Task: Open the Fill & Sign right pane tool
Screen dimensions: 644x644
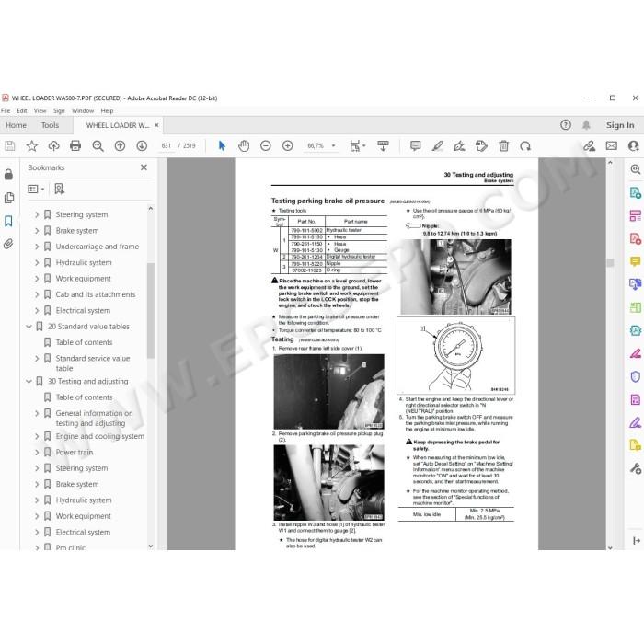Action: (x=635, y=422)
